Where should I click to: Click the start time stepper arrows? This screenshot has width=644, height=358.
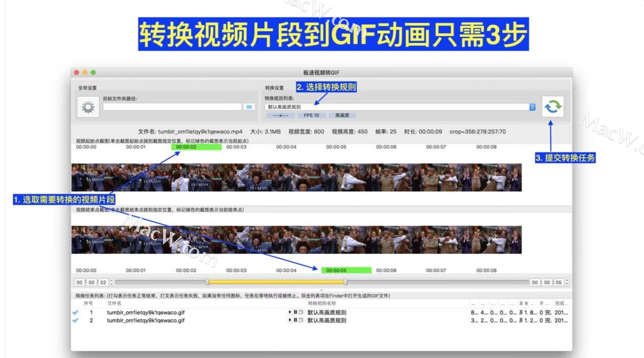pyautogui.click(x=111, y=282)
